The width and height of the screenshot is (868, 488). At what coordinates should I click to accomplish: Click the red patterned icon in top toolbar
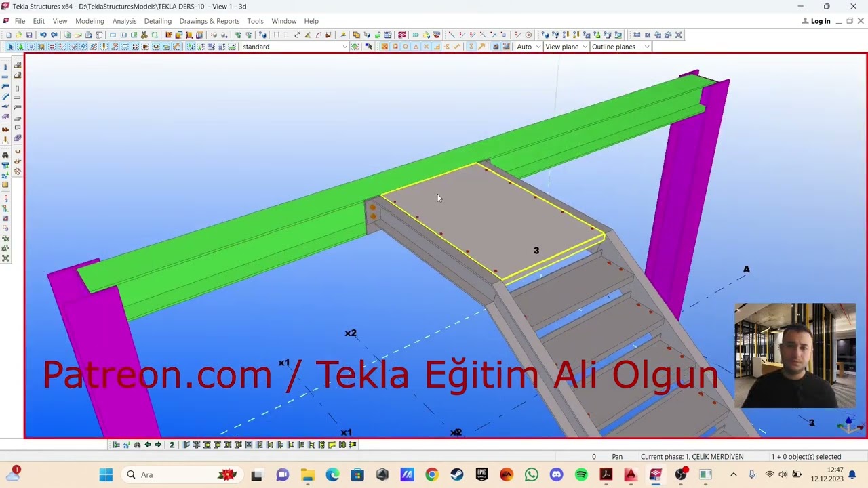click(401, 35)
